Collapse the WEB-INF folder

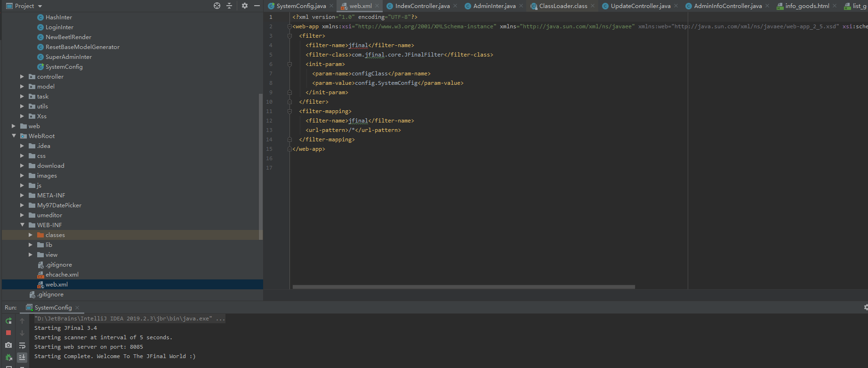(x=22, y=225)
